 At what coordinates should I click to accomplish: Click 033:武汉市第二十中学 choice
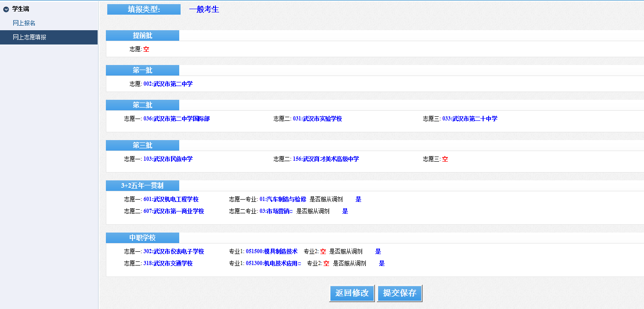click(469, 119)
